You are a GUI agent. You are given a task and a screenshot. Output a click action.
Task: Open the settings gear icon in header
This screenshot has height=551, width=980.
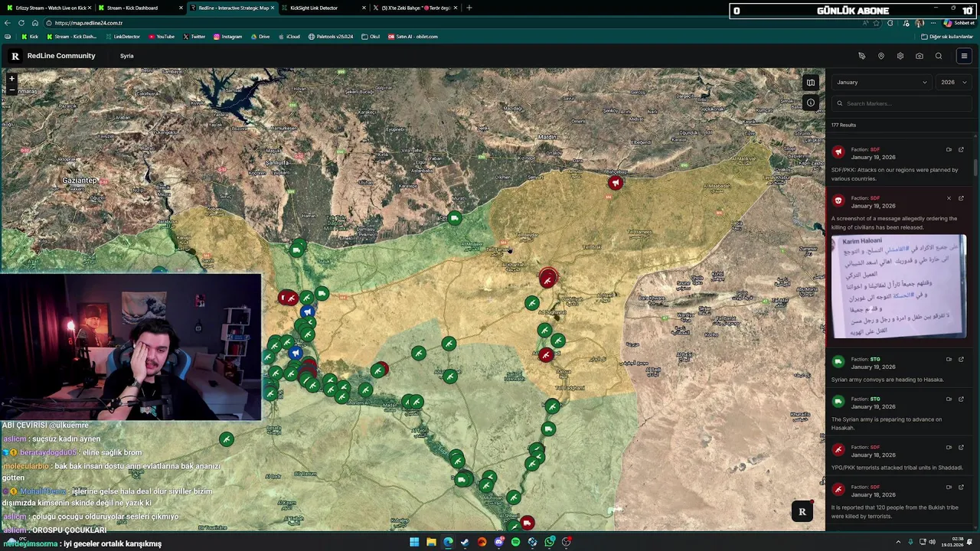(900, 56)
